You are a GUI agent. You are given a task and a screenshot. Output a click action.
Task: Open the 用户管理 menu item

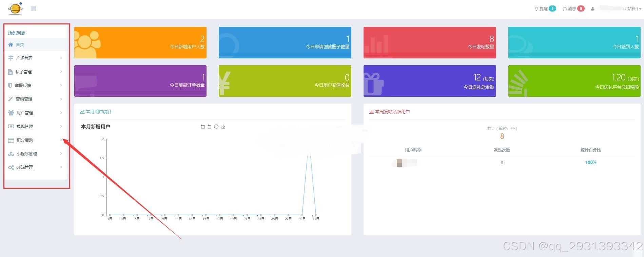(x=24, y=113)
